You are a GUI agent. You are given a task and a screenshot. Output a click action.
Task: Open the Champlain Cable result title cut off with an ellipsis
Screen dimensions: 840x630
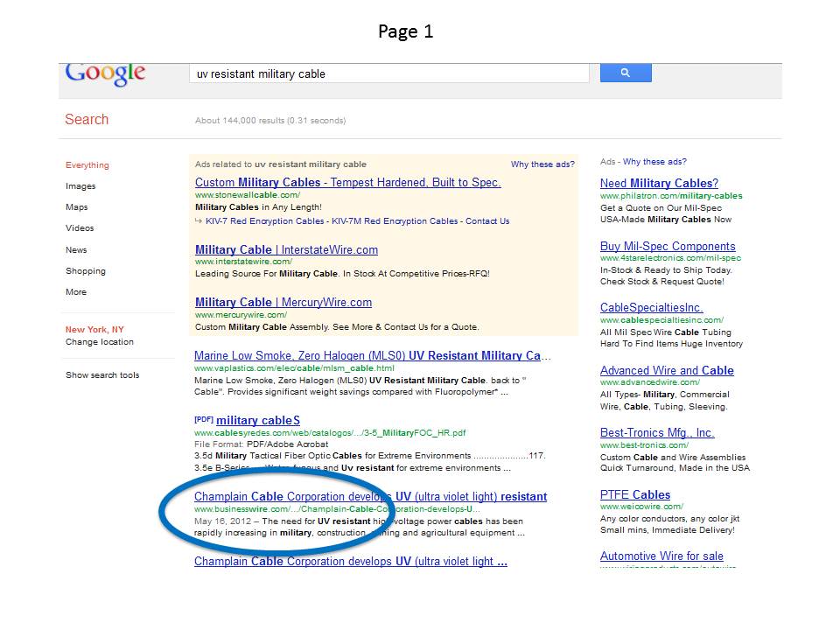[x=350, y=562]
